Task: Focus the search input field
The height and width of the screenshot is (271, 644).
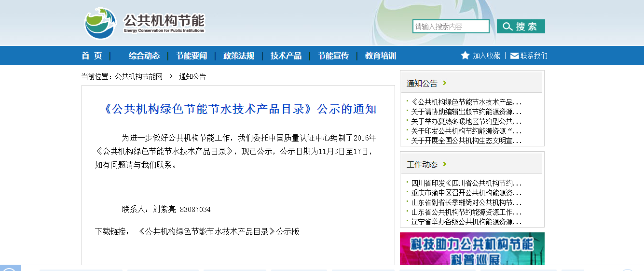Action: tap(451, 27)
